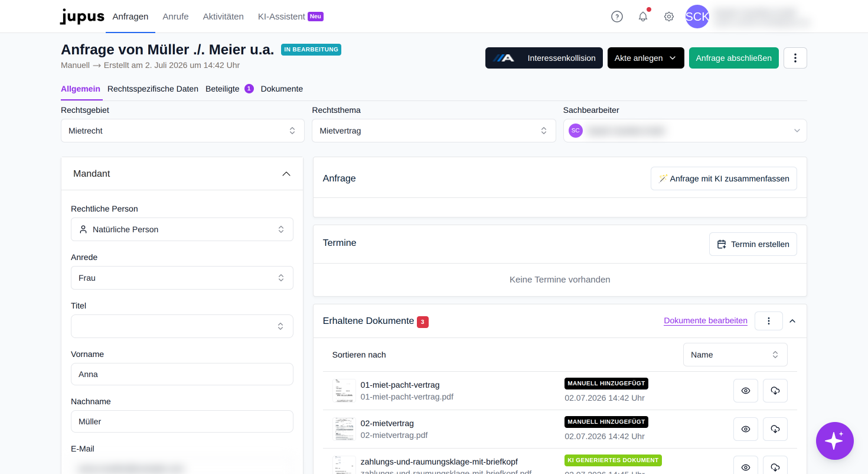This screenshot has height=474, width=868.
Task: Collapse the Erhaltene Dokumente section
Action: click(x=792, y=321)
